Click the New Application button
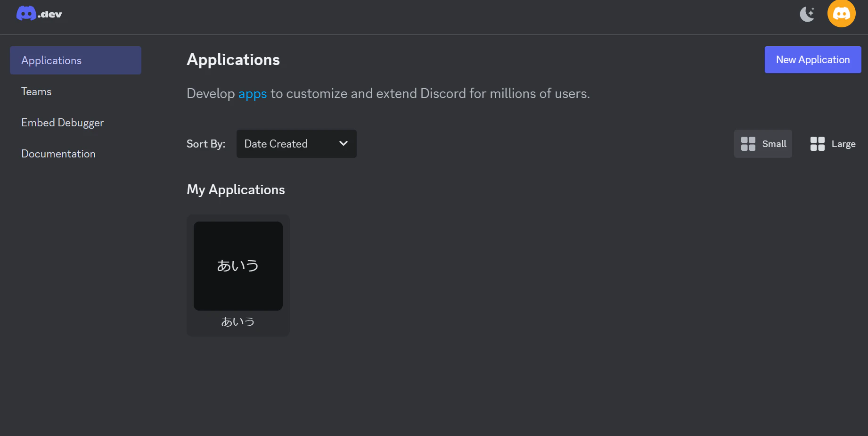The image size is (868, 436). (813, 59)
